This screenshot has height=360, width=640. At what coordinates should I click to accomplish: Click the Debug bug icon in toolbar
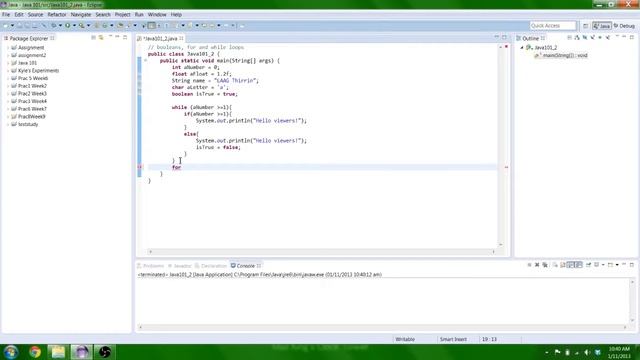point(54,25)
